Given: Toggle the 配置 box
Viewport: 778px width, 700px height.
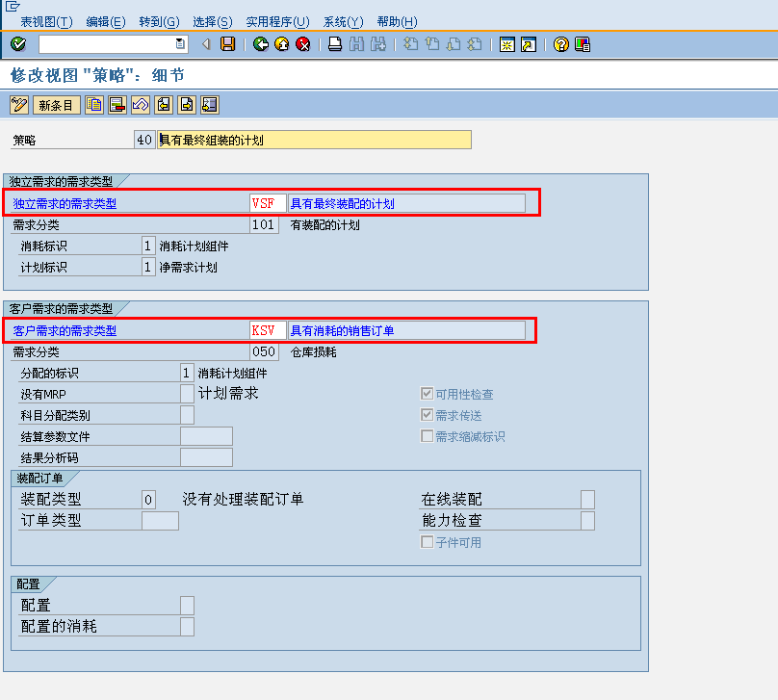Looking at the screenshot, I should pos(187,606).
